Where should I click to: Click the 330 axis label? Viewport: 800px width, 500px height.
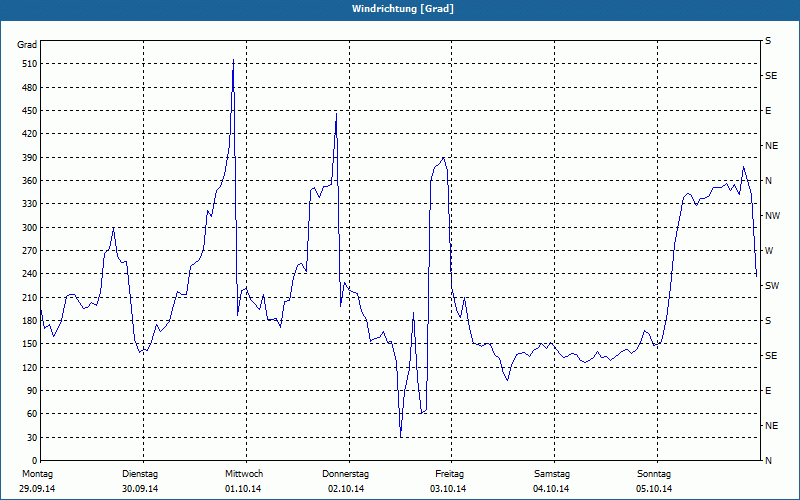pyautogui.click(x=30, y=204)
